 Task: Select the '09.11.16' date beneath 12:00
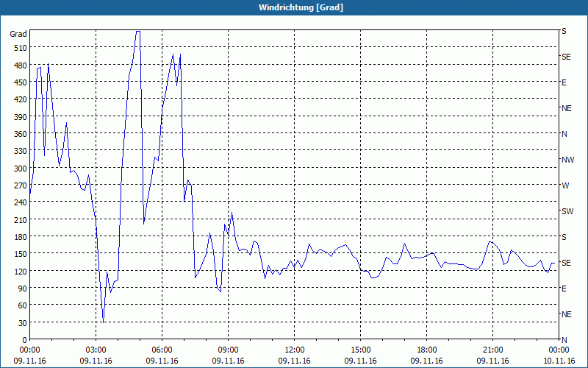(295, 361)
